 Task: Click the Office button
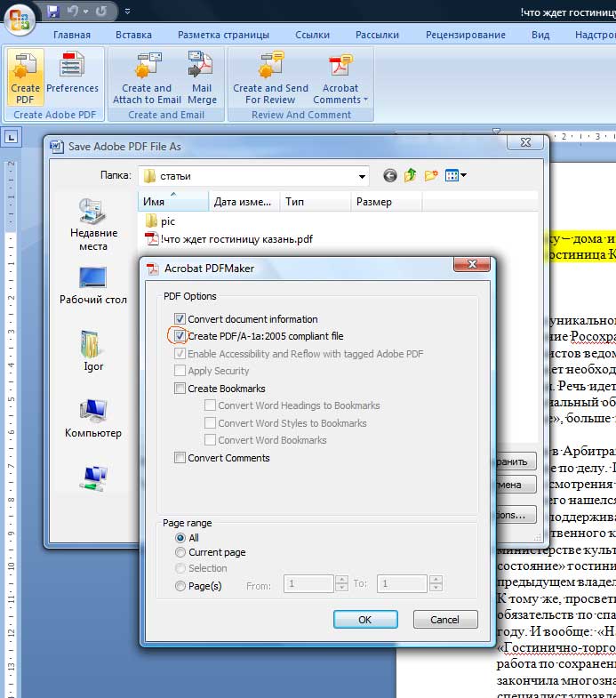click(20, 20)
